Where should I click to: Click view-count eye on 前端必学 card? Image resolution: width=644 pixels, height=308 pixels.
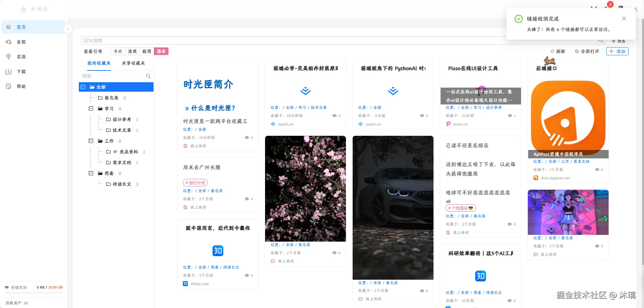tap(334, 116)
